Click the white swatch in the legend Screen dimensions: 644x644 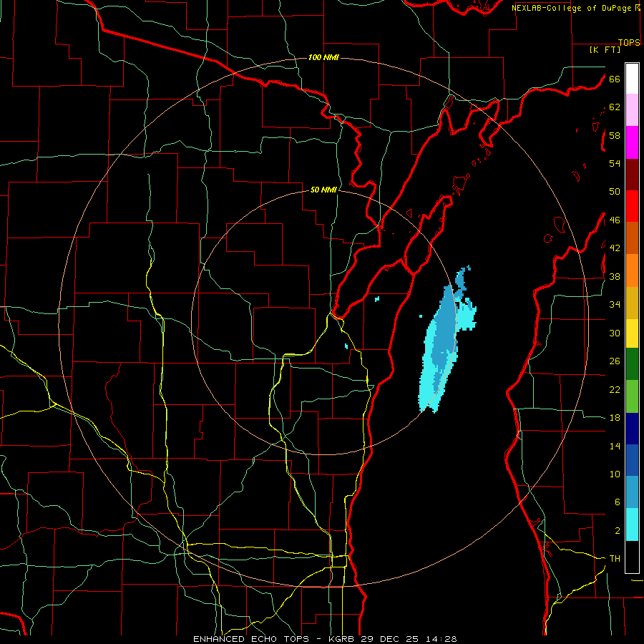pyautogui.click(x=632, y=79)
